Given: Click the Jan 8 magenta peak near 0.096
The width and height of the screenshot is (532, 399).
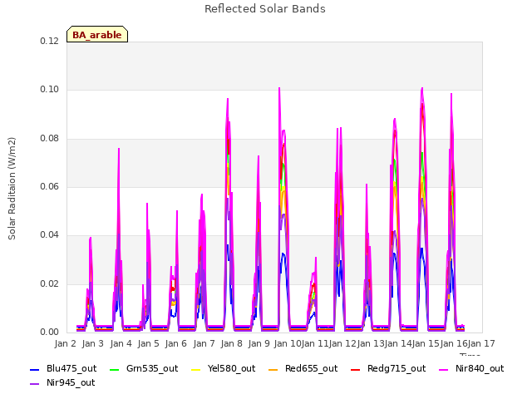Looking at the screenshot, I should [x=228, y=100].
